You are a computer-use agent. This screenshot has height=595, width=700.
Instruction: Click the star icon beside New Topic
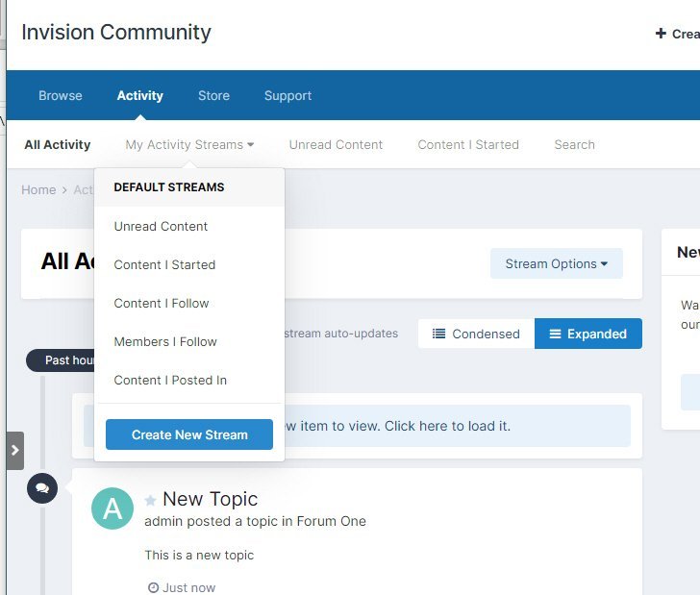tap(150, 501)
